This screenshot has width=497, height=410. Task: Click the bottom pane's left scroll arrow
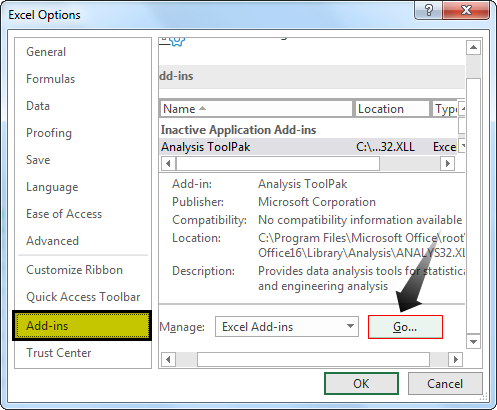pyautogui.click(x=168, y=360)
